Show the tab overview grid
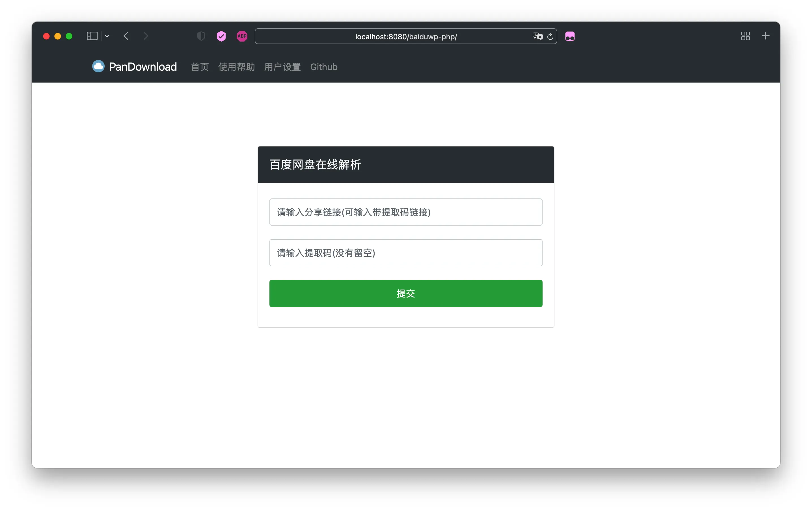 [746, 36]
